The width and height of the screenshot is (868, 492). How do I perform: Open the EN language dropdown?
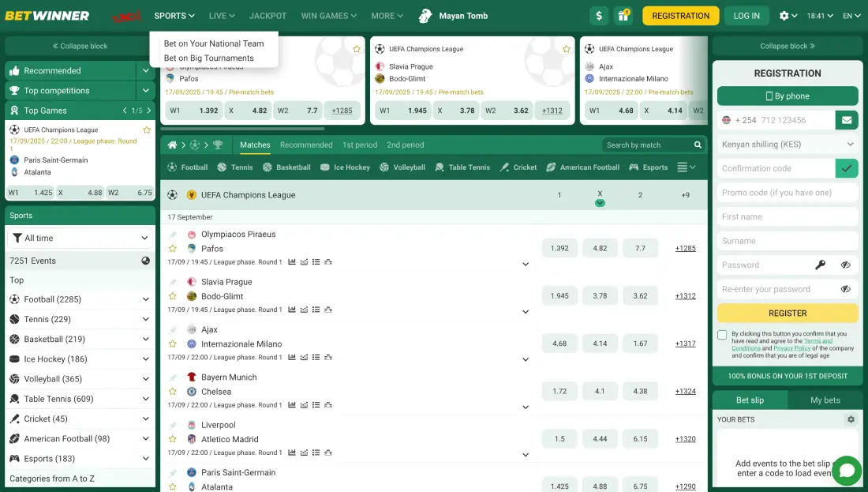click(851, 16)
